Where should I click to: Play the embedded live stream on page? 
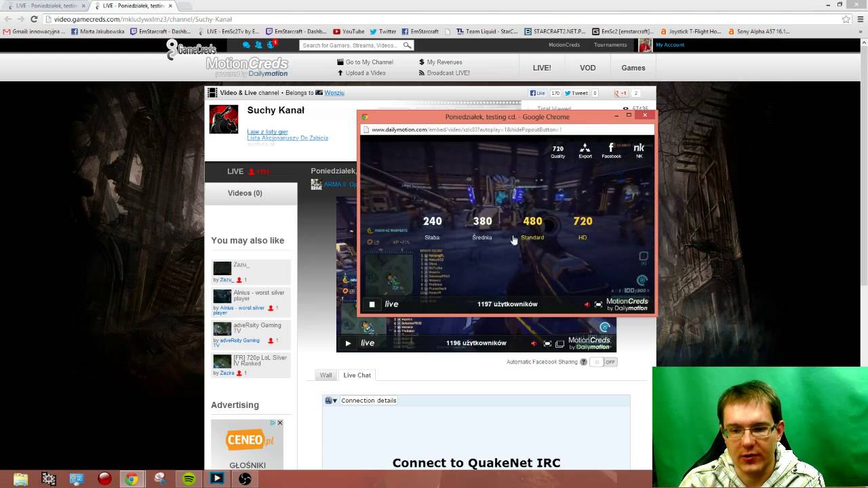click(348, 343)
